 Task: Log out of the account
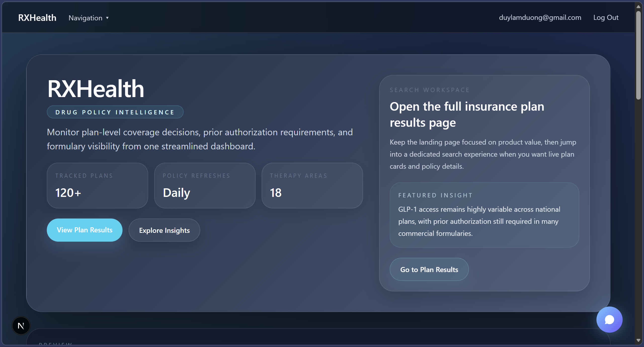click(606, 17)
